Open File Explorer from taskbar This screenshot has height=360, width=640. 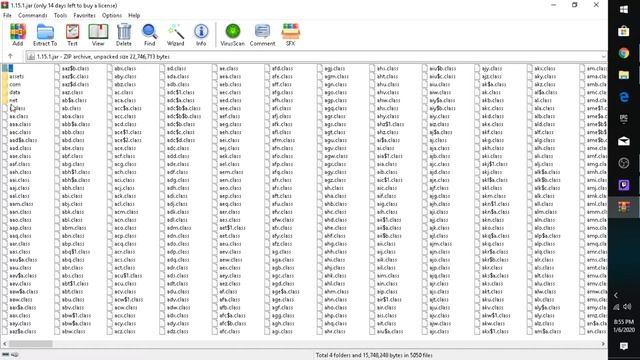click(624, 75)
